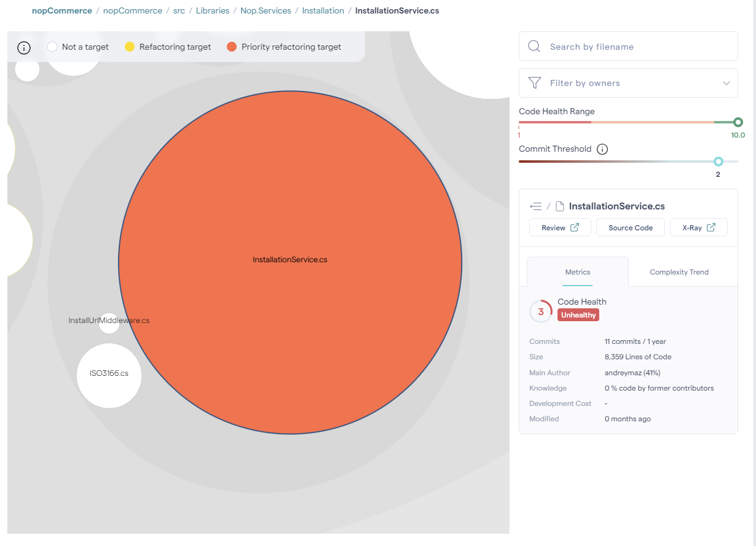This screenshot has width=756, height=546.
Task: Go to second nopCommerce breadcrumb
Action: [133, 10]
